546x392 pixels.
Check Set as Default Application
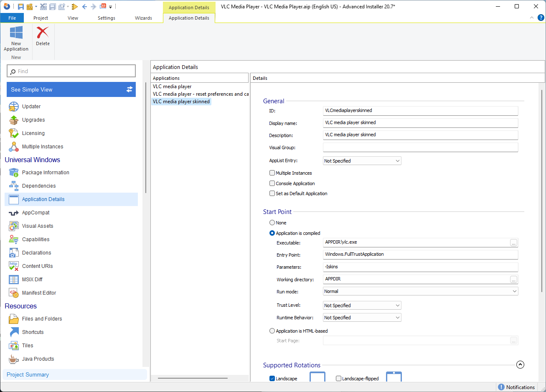point(272,193)
